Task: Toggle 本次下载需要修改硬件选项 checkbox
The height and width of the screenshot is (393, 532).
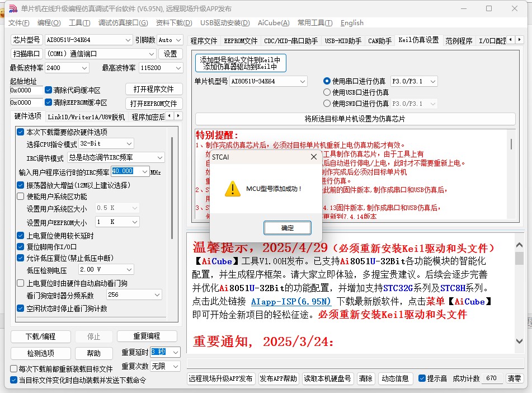Action: (x=20, y=132)
